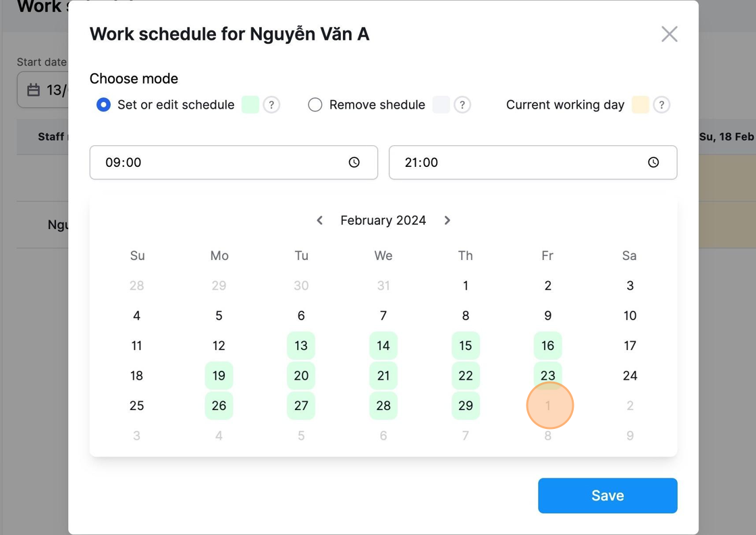Viewport: 756px width, 535px height.
Task: Open help icon next to Remove shedule
Action: 462,105
